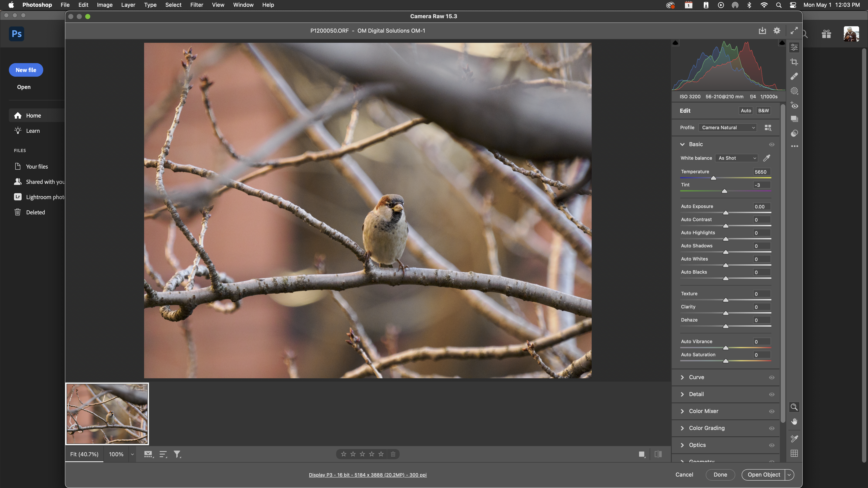Click the Open Object button
The image size is (868, 488).
pos(764,474)
